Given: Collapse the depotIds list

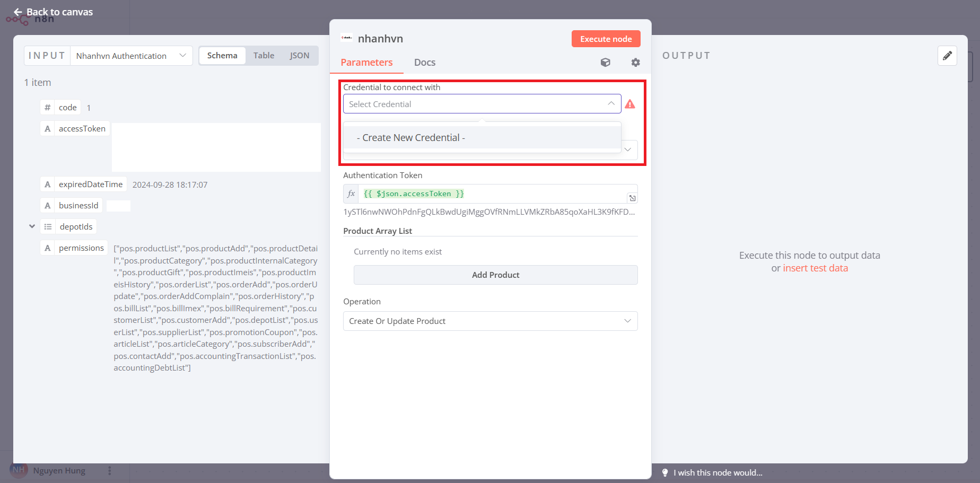Looking at the screenshot, I should coord(32,226).
